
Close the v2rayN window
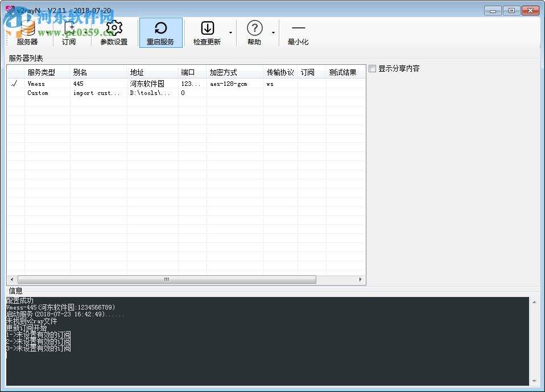pos(530,10)
